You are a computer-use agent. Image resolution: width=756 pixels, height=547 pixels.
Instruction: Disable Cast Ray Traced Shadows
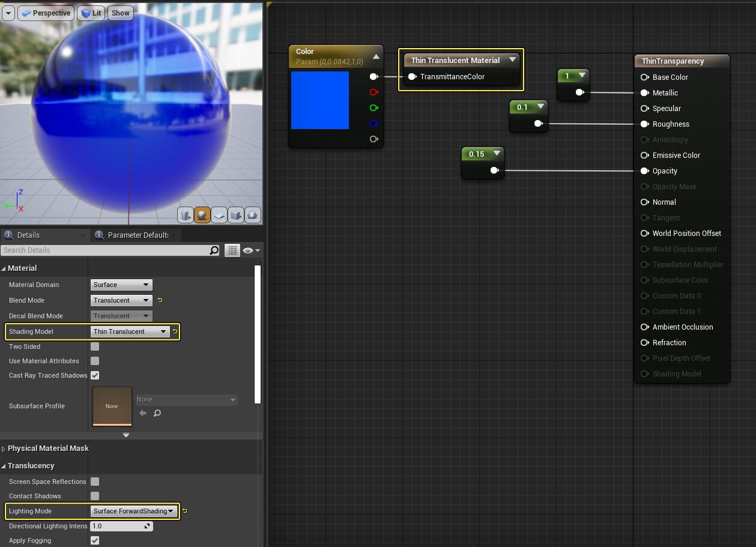pos(94,375)
